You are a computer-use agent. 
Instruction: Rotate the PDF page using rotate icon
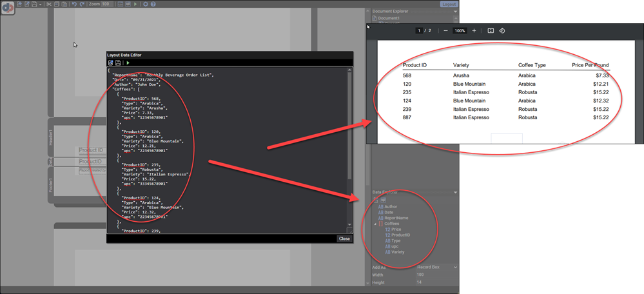click(x=502, y=31)
